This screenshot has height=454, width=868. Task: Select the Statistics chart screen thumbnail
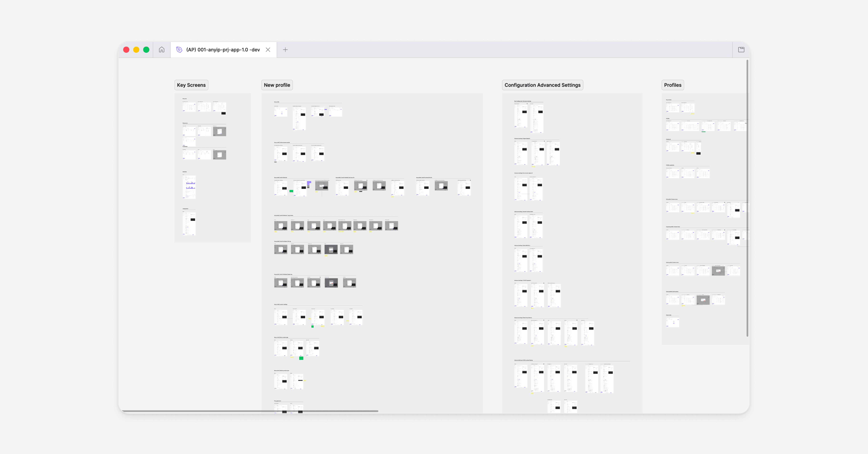tap(189, 187)
